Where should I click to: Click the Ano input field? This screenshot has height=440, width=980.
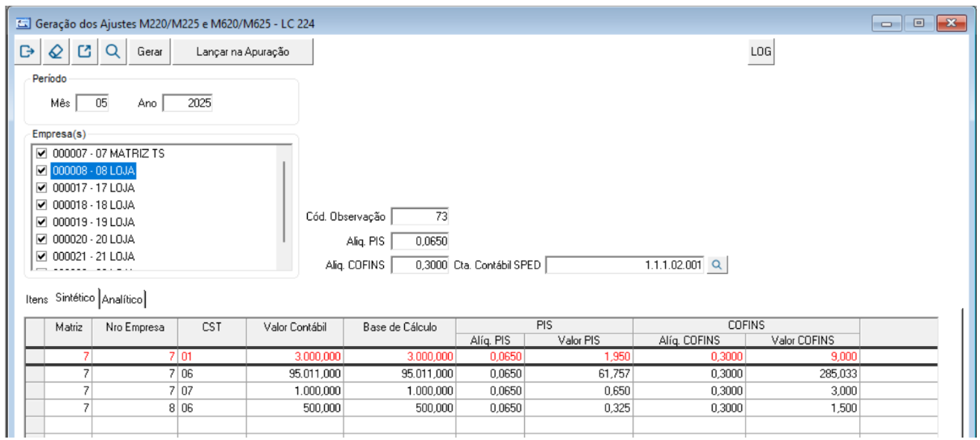[x=188, y=103]
